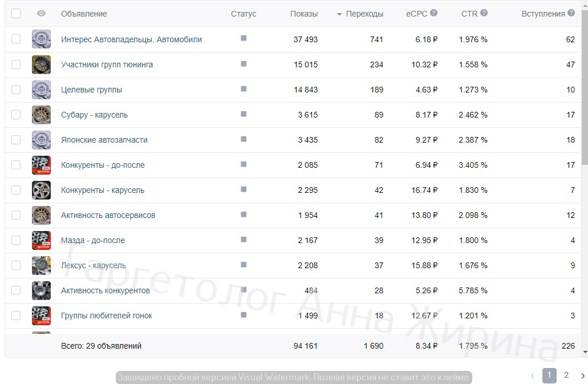Go to previous page chevron
The image size is (588, 384).
point(533,376)
